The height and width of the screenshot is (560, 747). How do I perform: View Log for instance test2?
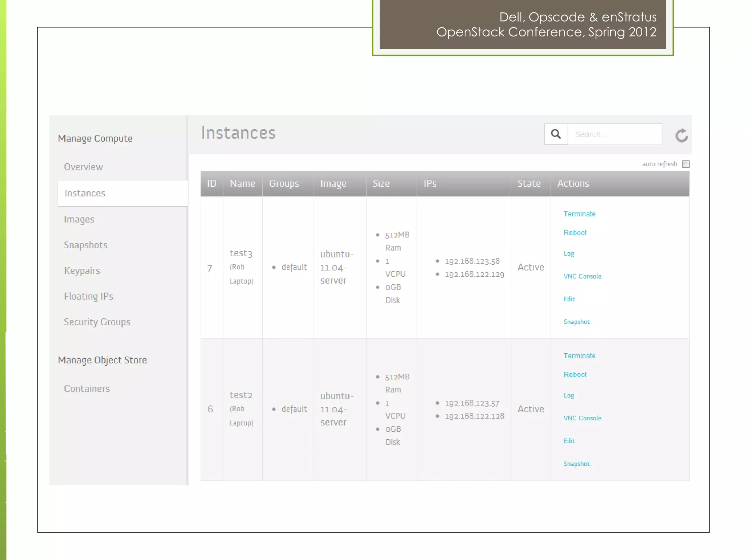coord(569,396)
